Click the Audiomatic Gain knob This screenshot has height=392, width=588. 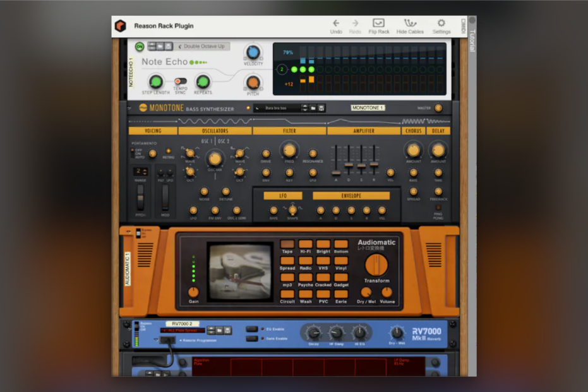[193, 292]
